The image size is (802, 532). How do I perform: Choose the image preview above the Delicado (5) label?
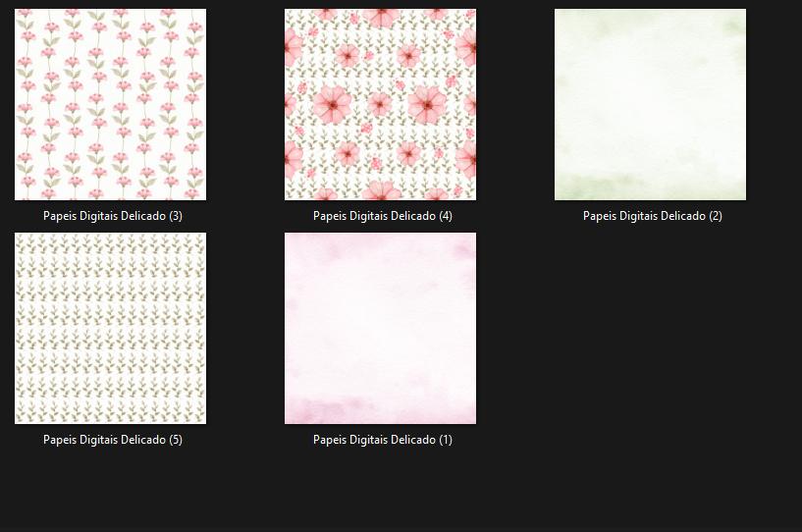tap(110, 328)
